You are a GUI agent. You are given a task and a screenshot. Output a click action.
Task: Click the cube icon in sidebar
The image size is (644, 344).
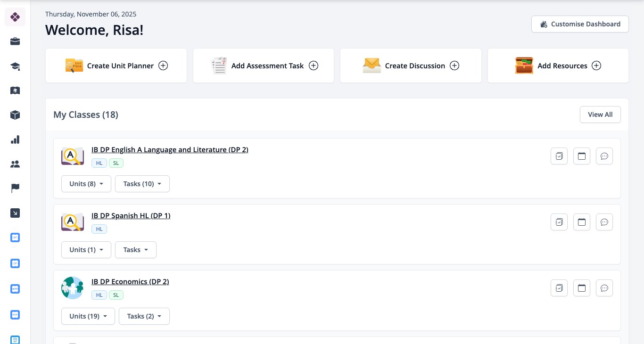click(x=15, y=115)
